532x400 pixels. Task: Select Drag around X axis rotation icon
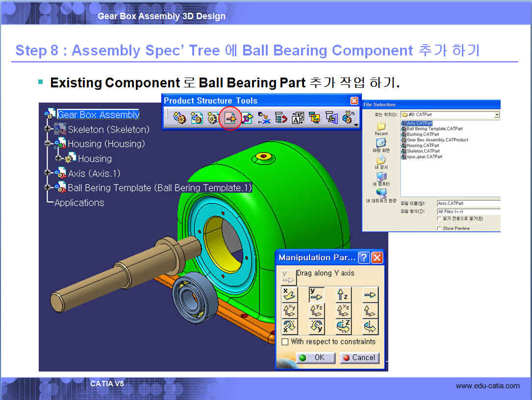[289, 326]
